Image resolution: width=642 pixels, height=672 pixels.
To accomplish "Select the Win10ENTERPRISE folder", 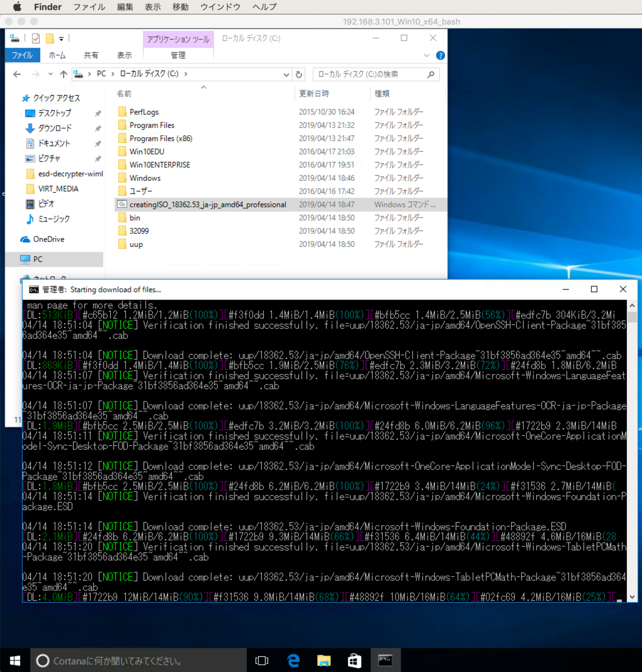I will pos(160,165).
